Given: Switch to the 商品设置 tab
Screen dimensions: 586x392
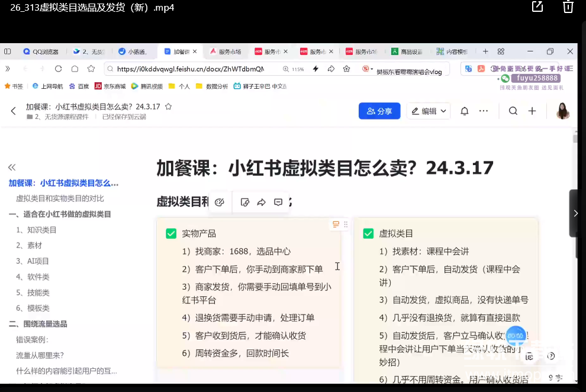Looking at the screenshot, I should [x=407, y=51].
